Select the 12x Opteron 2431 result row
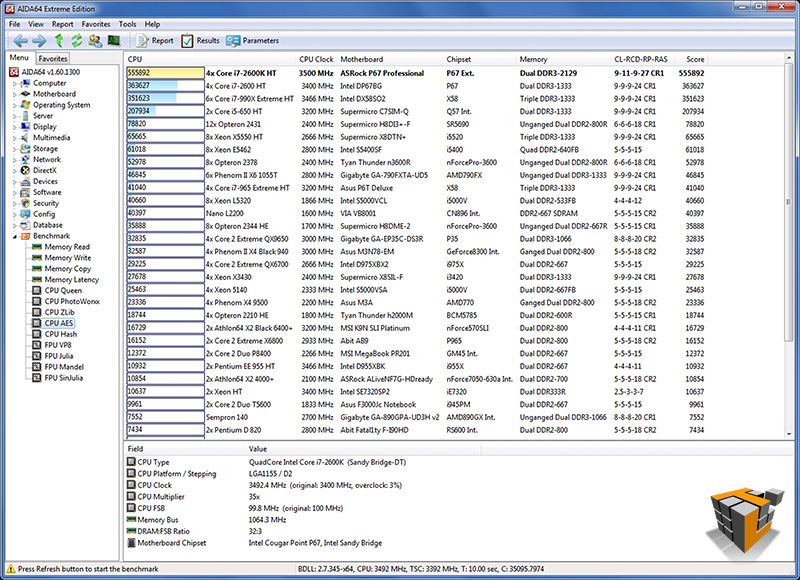Image resolution: width=800 pixels, height=580 pixels. [x=416, y=124]
